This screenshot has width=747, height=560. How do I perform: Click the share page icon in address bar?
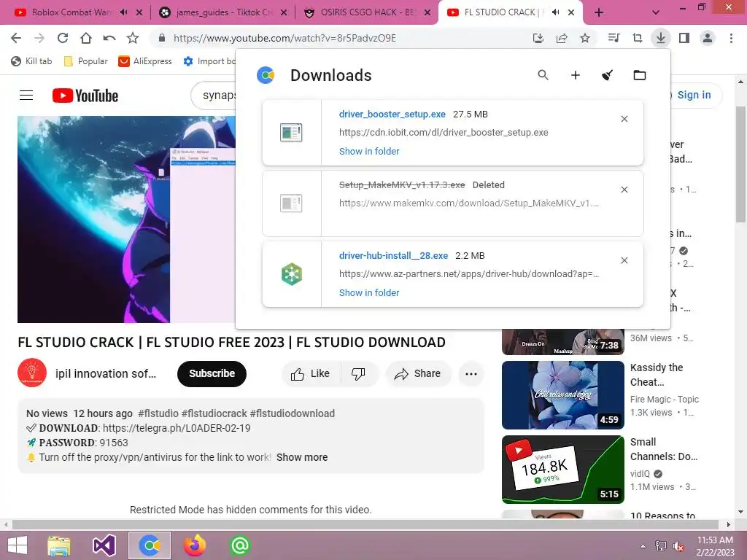(x=562, y=38)
